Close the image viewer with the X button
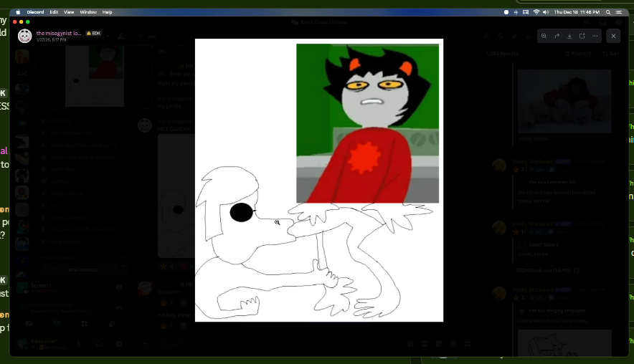Screen dimensions: 634x364 (613, 36)
